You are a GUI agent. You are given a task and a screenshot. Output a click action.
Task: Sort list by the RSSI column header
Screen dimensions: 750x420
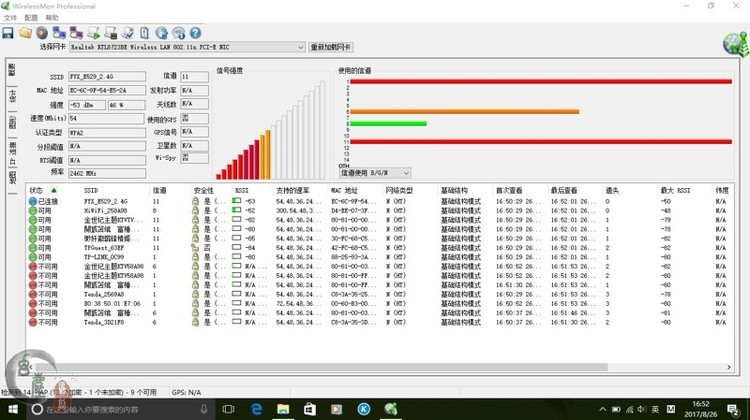pos(242,190)
